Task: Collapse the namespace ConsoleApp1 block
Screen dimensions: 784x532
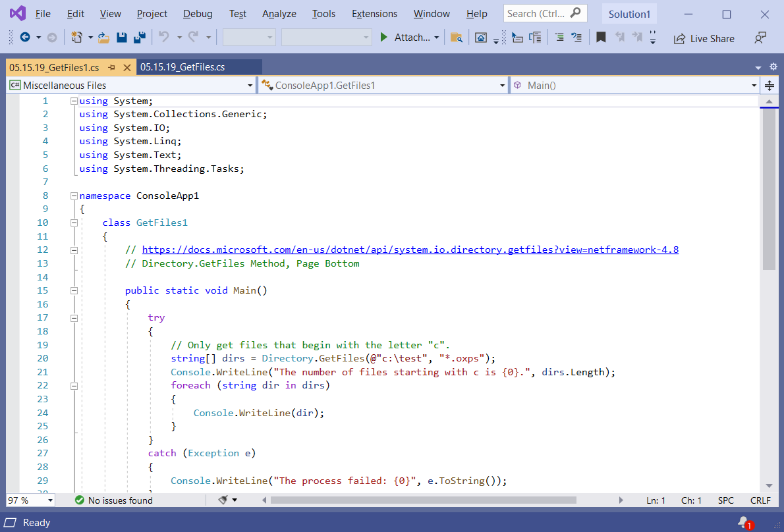Action: (x=74, y=196)
